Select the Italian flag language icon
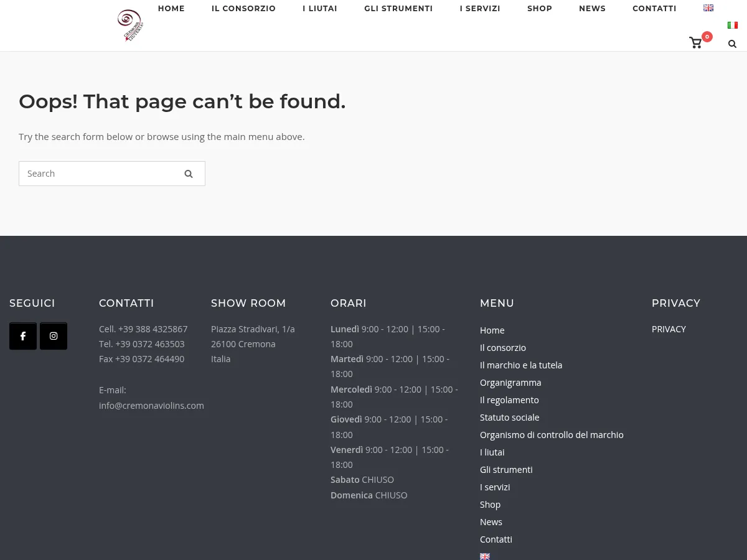The image size is (747, 560). [733, 26]
